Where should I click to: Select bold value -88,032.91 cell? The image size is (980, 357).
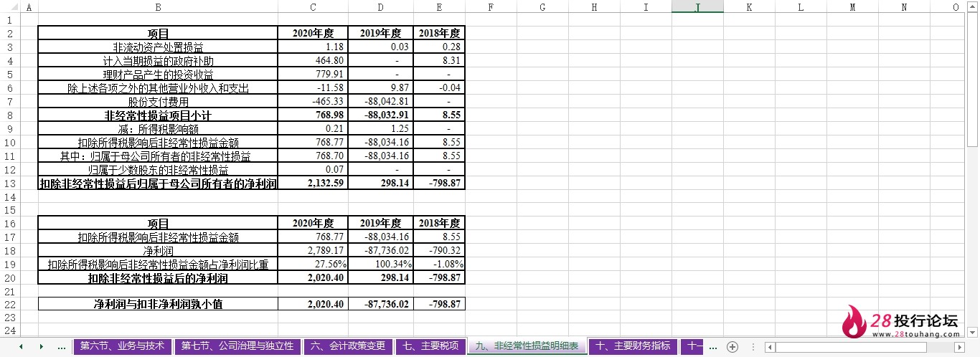[x=380, y=115]
